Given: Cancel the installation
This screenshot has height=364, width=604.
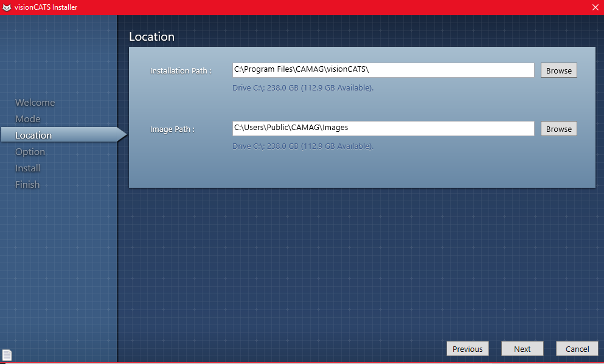Looking at the screenshot, I should coord(577,349).
